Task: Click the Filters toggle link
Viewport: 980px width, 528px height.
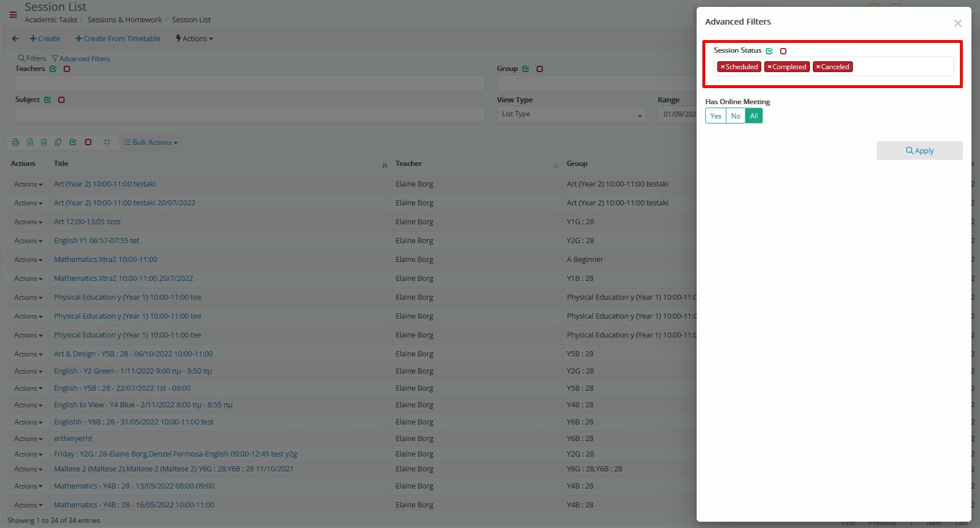Action: coord(31,58)
